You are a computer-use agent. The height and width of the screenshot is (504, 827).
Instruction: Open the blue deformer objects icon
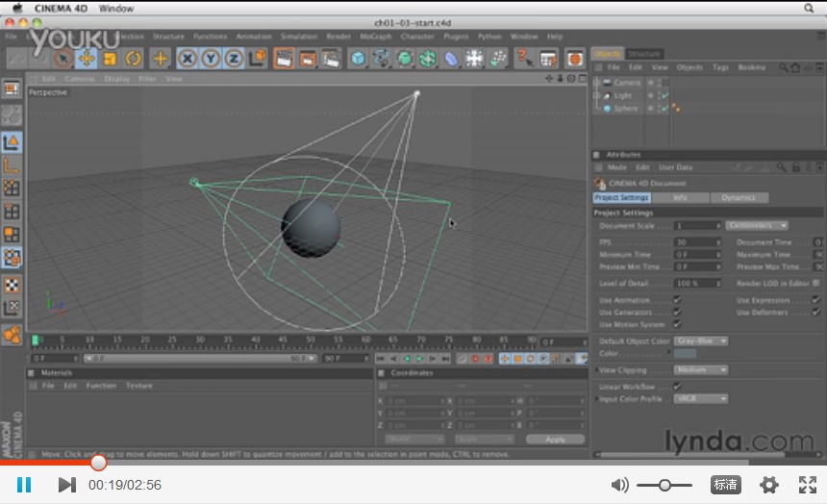point(451,59)
